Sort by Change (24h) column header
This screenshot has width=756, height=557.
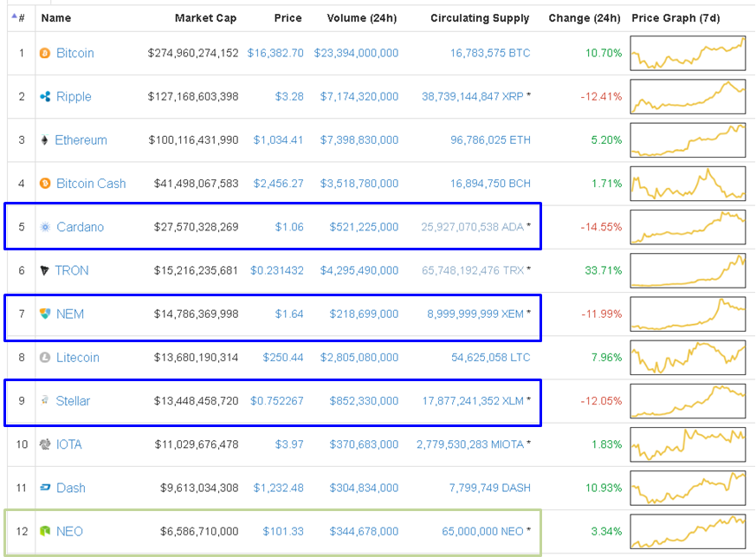pyautogui.click(x=585, y=17)
